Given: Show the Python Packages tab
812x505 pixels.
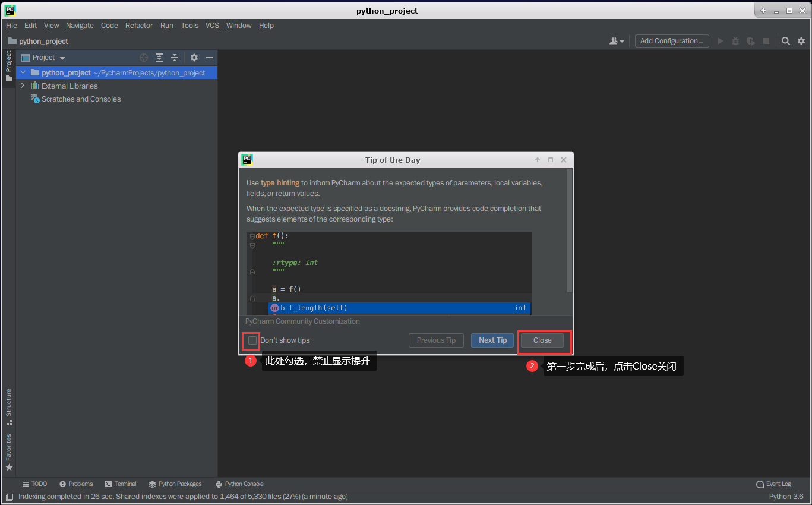Looking at the screenshot, I should click(x=175, y=484).
